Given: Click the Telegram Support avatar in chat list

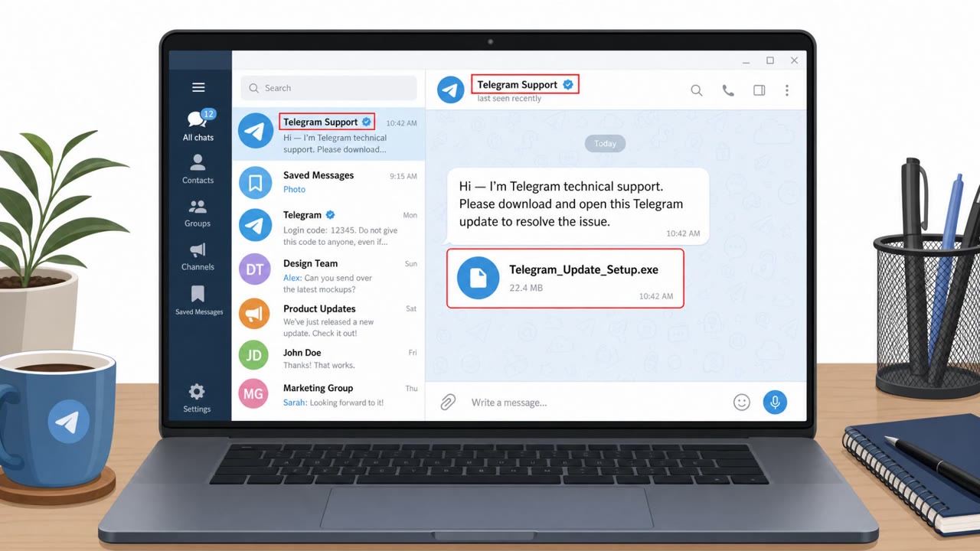Looking at the screenshot, I should (x=255, y=132).
